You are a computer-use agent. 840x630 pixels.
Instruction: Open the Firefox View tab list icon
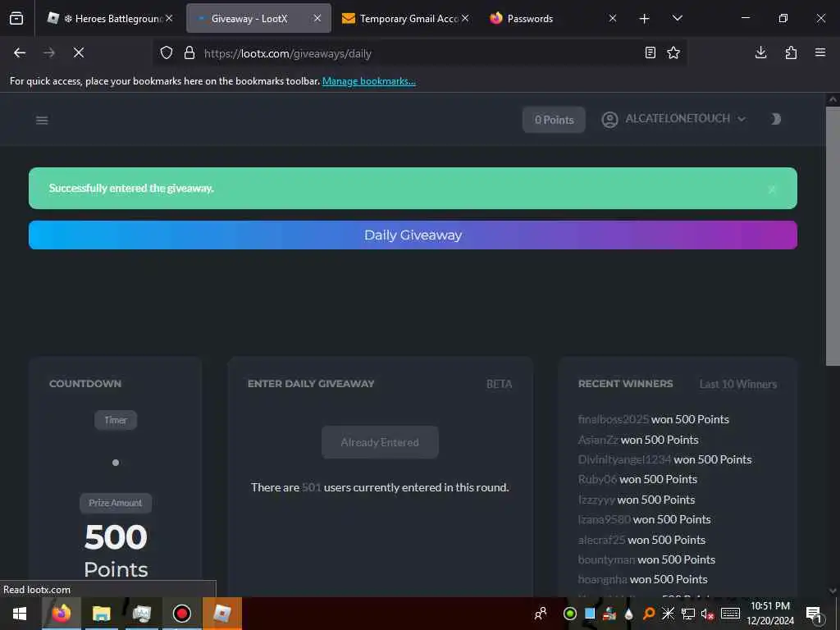tap(16, 19)
